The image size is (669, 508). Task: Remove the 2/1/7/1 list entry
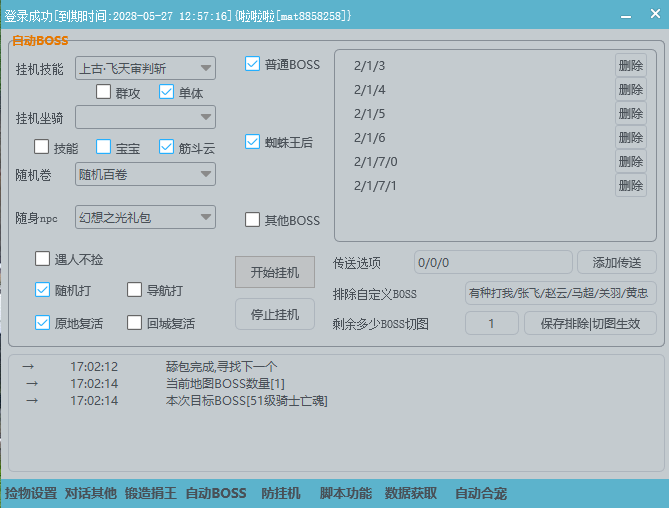[630, 185]
